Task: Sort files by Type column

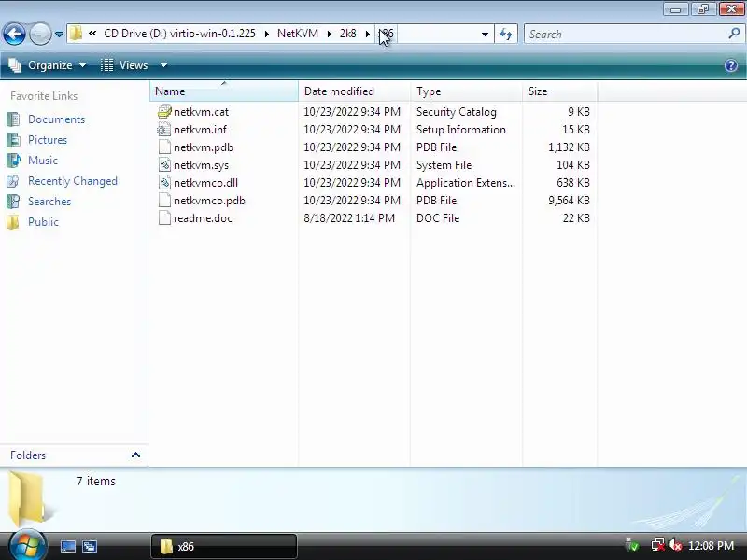Action: point(466,91)
